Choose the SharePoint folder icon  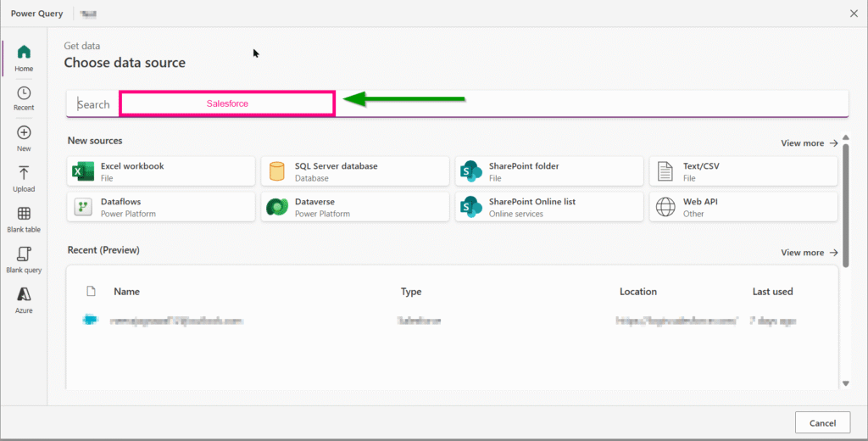[471, 172]
